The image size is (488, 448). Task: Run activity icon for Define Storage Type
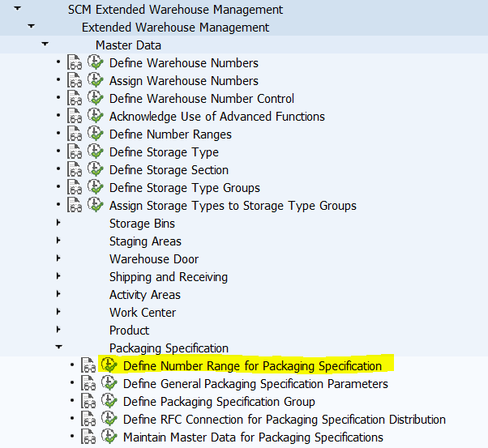[x=95, y=151]
